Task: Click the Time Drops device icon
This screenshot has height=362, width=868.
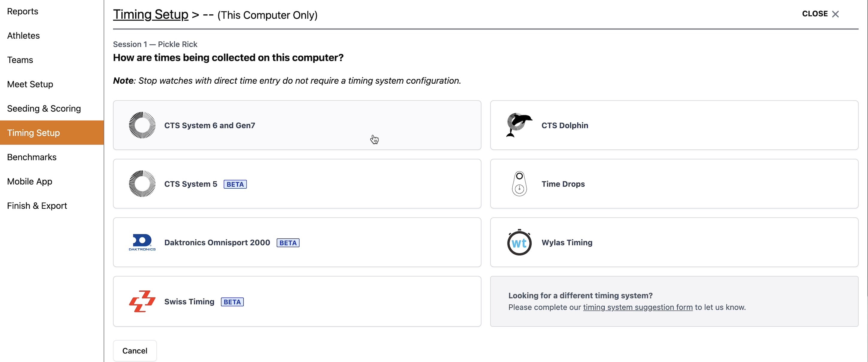Action: 519,184
